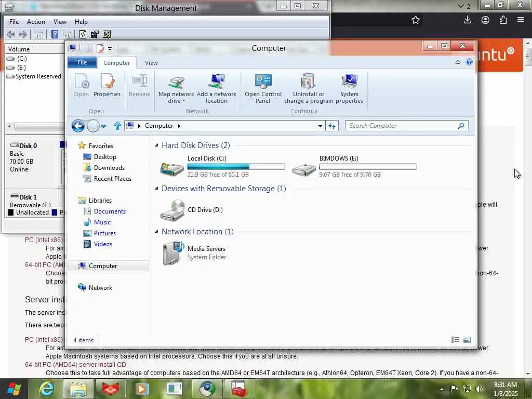Open Properties in the Computer ribbon
Screen dimensions: 532x399
tap(107, 86)
